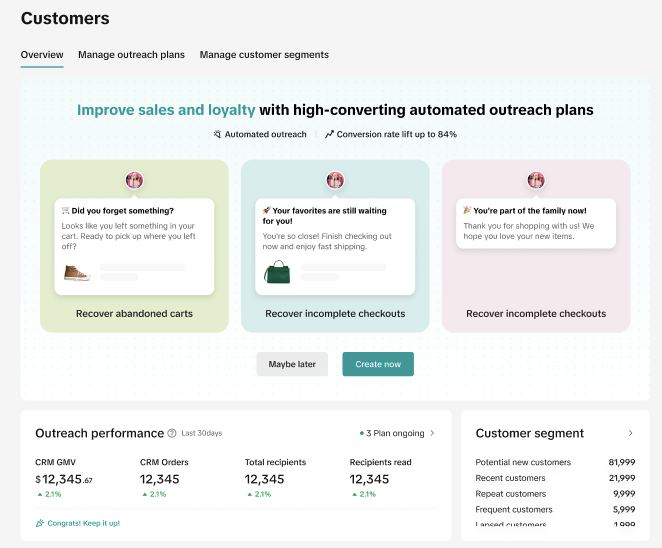The width and height of the screenshot is (662, 548).
Task: Open Customer segment via chevron arrow
Action: (x=630, y=433)
